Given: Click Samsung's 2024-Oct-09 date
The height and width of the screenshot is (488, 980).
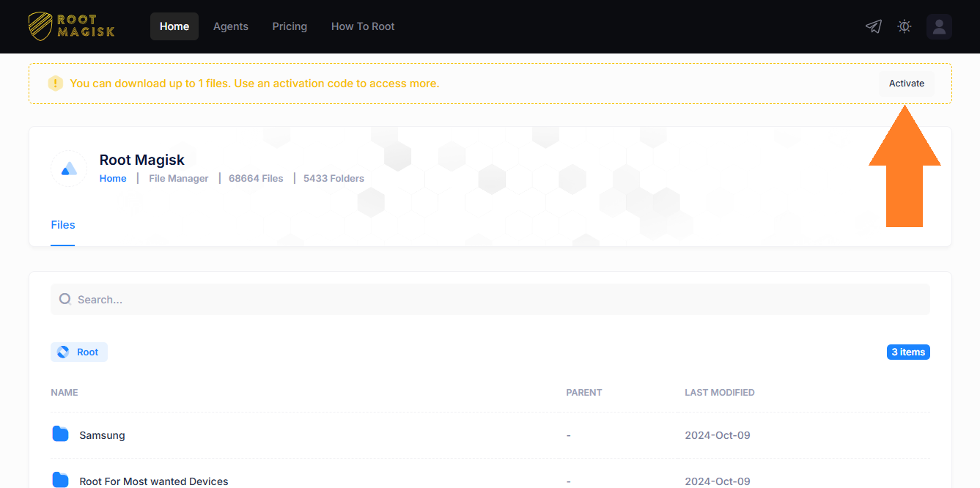Looking at the screenshot, I should pyautogui.click(x=718, y=435).
